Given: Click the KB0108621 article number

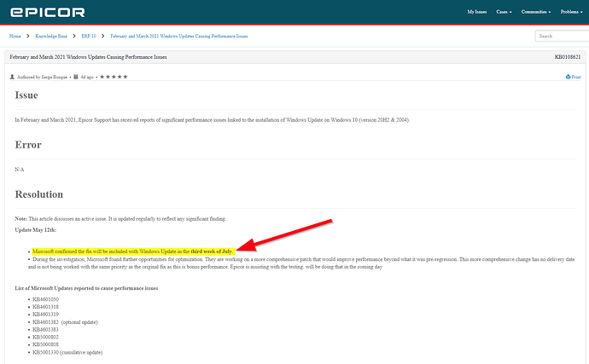Looking at the screenshot, I should click(x=568, y=57).
